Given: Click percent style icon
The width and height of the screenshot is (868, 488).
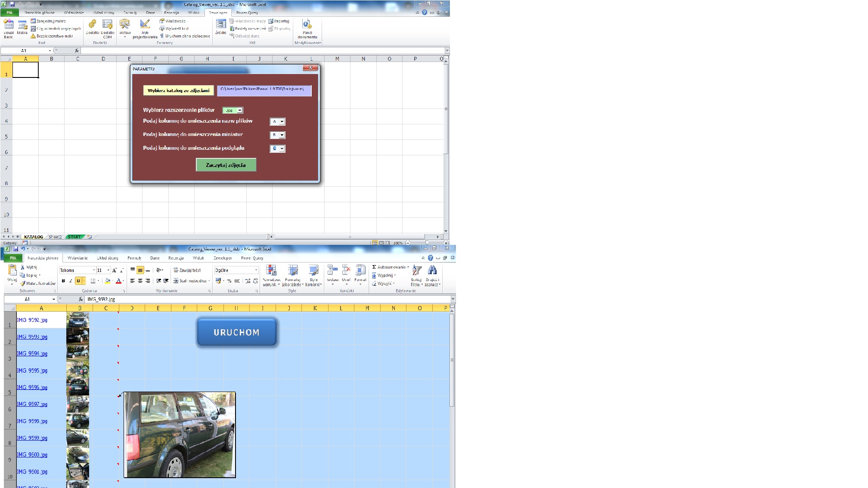Looking at the screenshot, I should point(229,281).
